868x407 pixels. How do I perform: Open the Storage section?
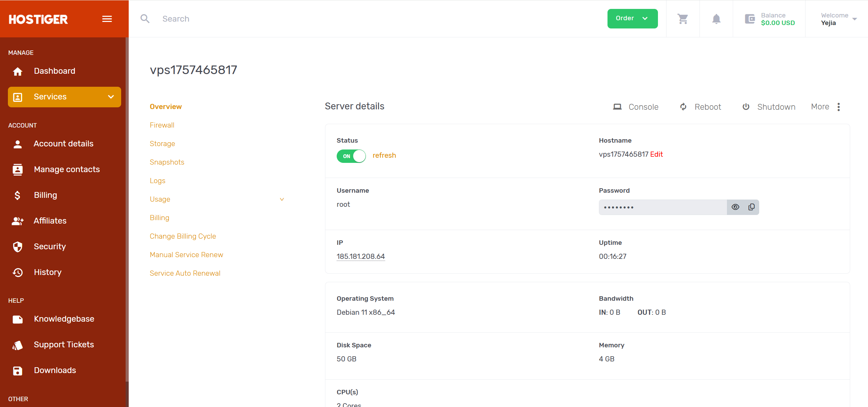[162, 144]
